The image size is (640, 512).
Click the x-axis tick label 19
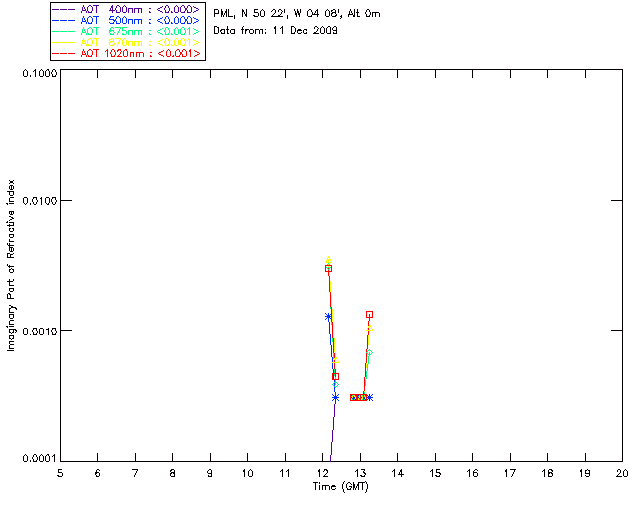point(585,473)
